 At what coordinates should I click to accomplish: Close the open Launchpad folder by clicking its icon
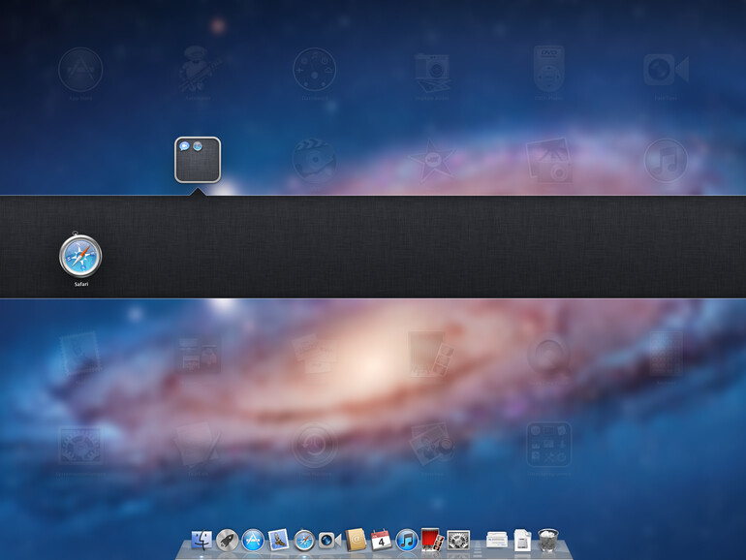click(198, 160)
